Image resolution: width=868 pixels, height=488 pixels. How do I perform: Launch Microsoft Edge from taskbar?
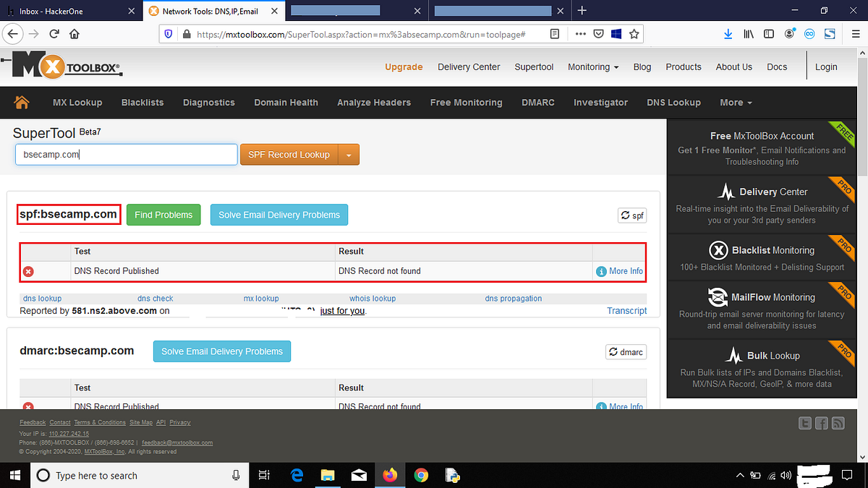pyautogui.click(x=297, y=475)
